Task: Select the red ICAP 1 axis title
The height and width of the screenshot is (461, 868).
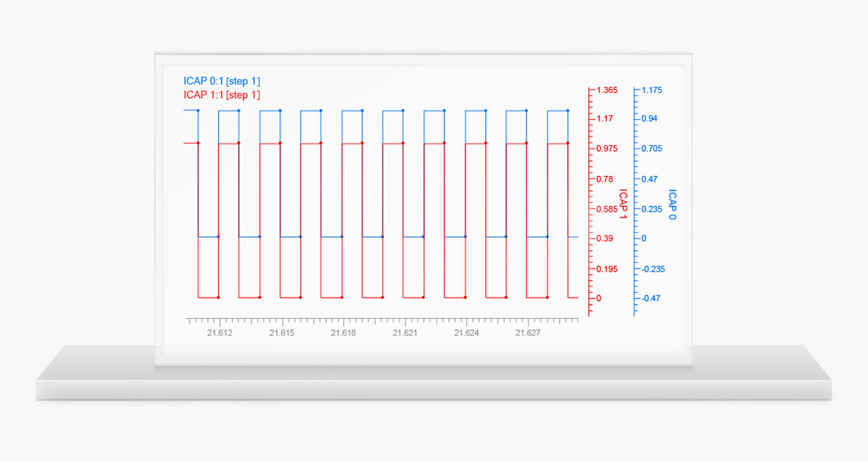Action: tap(623, 203)
